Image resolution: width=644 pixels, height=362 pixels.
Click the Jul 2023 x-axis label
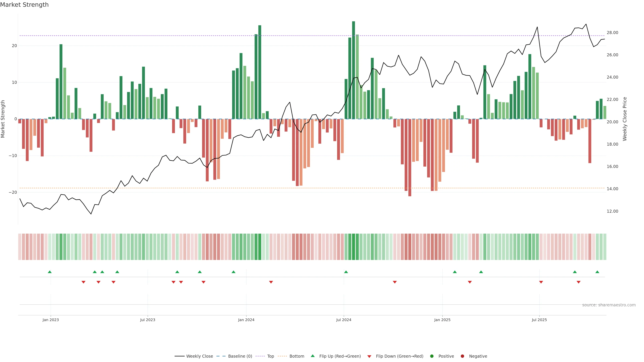[x=148, y=320]
